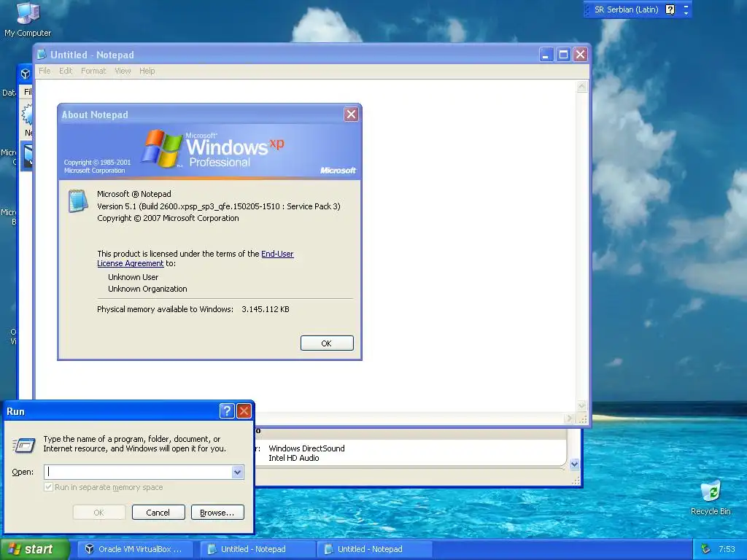Image resolution: width=747 pixels, height=560 pixels.
Task: Click the Windows DirectSound text in VirtualBox
Action: 306,448
